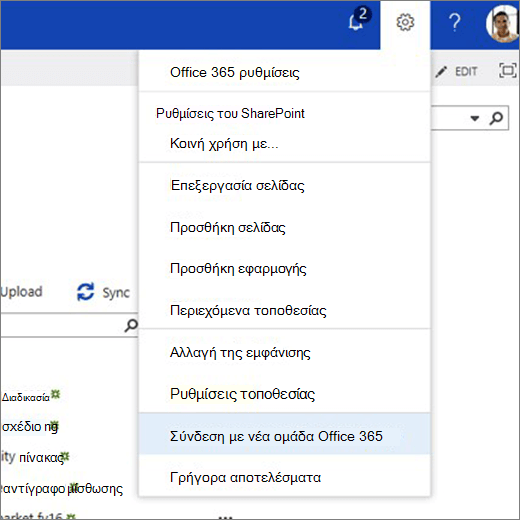The image size is (520, 520).
Task: Click the Ρυθμίσεις του SharePoint heading
Action: 230,114
